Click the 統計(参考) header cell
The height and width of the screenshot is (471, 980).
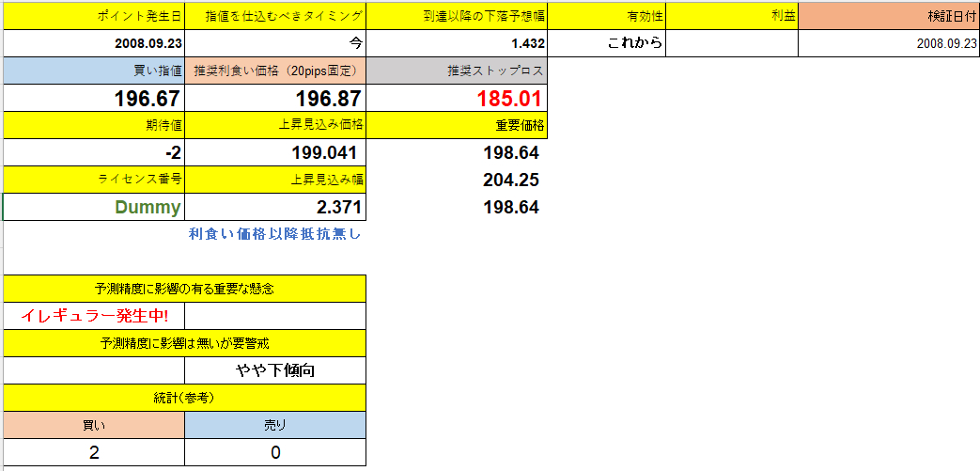point(184,397)
